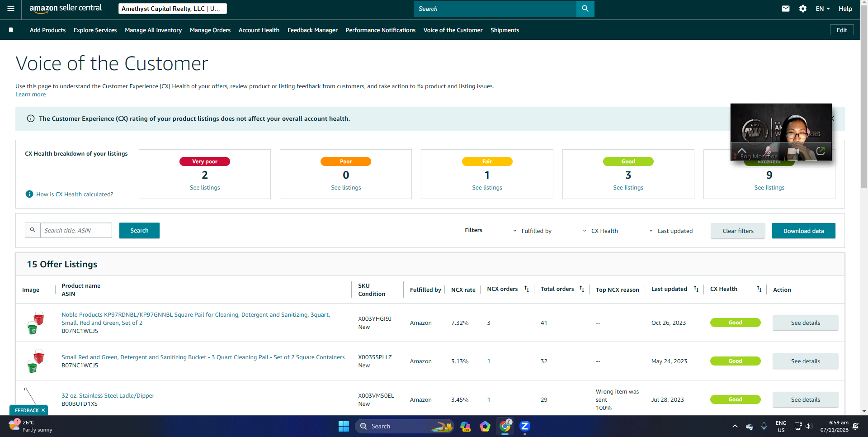Image resolution: width=868 pixels, height=437 pixels.
Task: Open Zoom from the taskbar
Action: click(525, 426)
